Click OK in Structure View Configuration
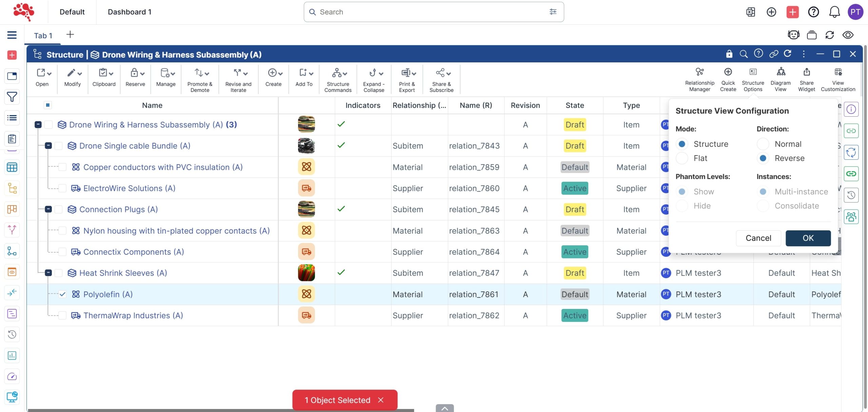 (x=808, y=238)
